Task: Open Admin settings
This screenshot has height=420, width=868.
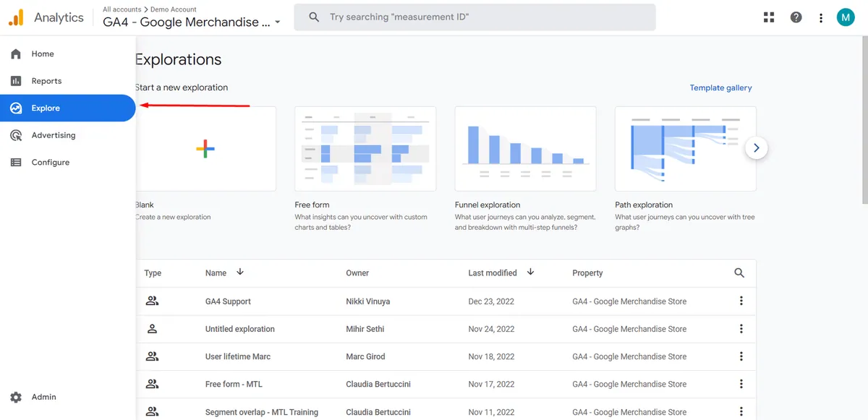Action: click(x=68, y=397)
